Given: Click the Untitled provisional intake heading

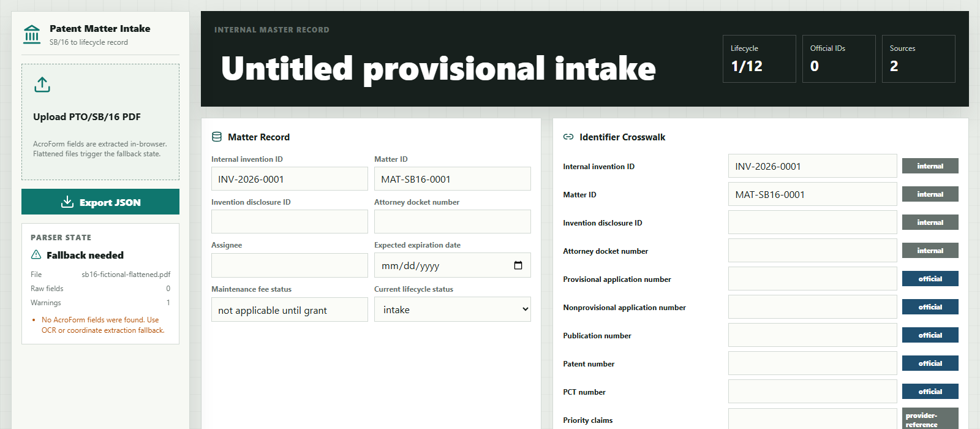Looking at the screenshot, I should pyautogui.click(x=438, y=68).
